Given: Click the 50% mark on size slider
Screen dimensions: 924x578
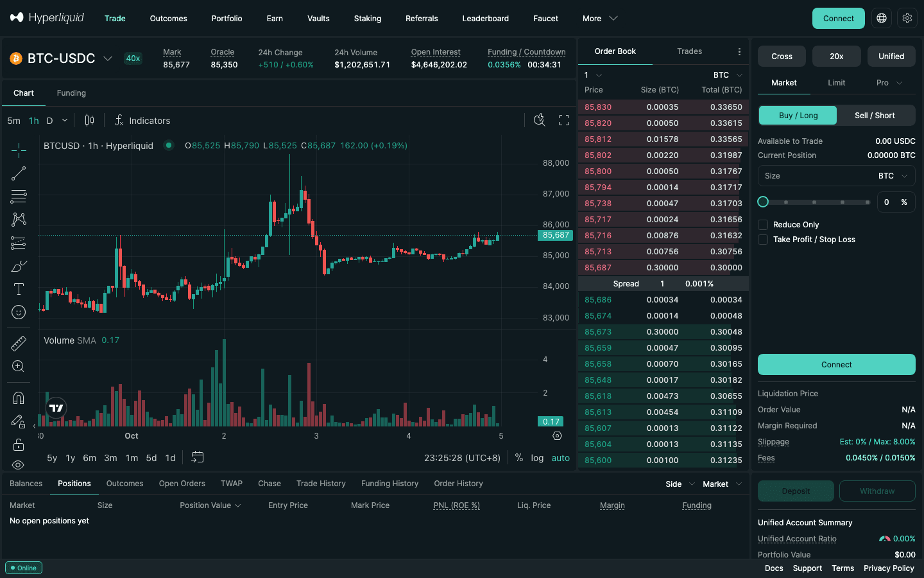Looking at the screenshot, I should pos(814,202).
